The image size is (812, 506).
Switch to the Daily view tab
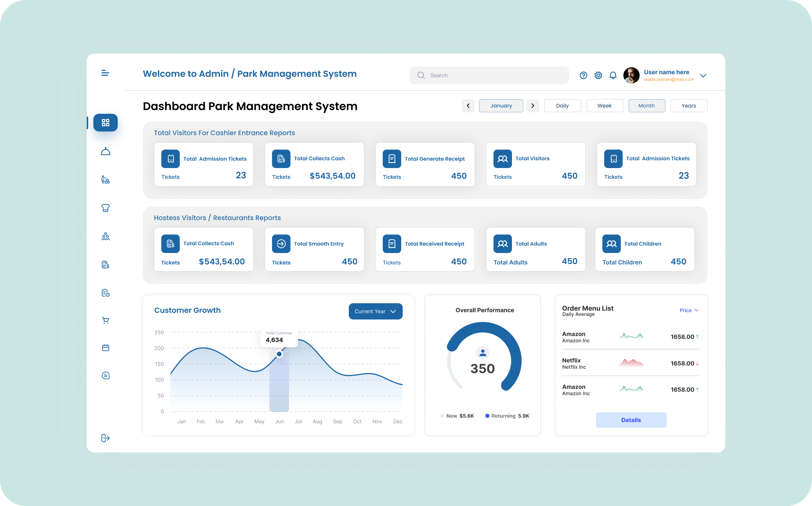point(562,106)
